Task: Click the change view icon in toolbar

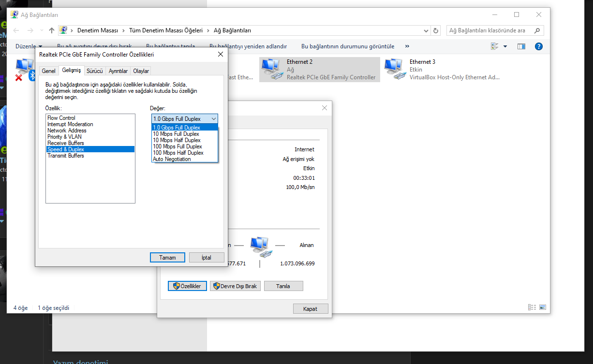Action: (494, 46)
